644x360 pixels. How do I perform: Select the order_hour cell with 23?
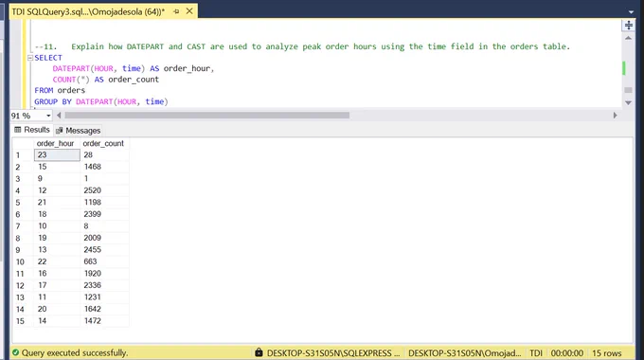point(57,155)
